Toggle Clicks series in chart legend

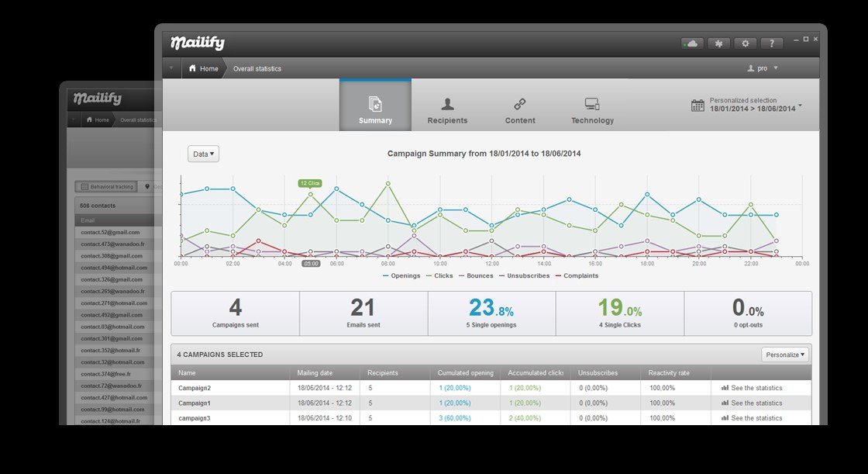[x=439, y=275]
